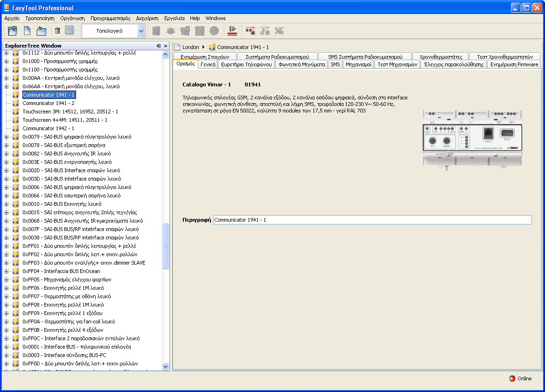
Task: Click the orange device network icon
Action: click(250, 31)
